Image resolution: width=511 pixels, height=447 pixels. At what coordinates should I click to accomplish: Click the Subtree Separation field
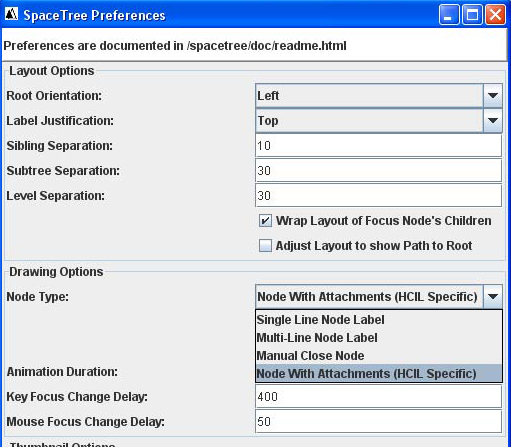378,171
